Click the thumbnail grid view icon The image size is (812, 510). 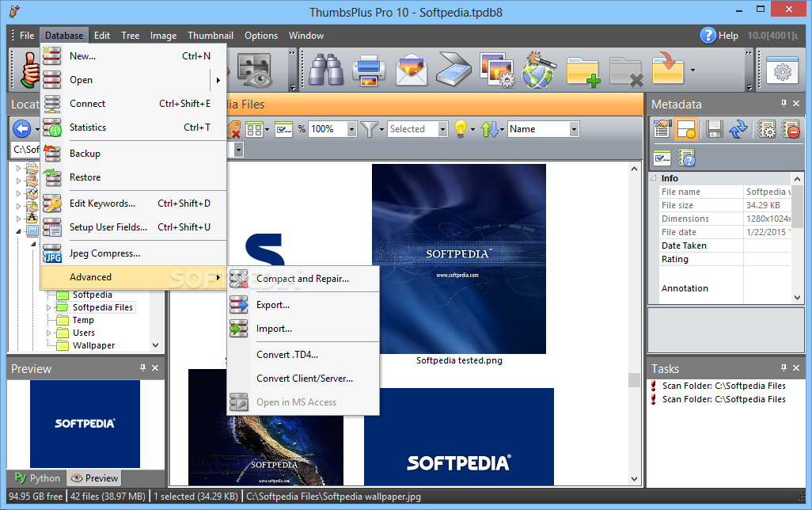point(254,129)
